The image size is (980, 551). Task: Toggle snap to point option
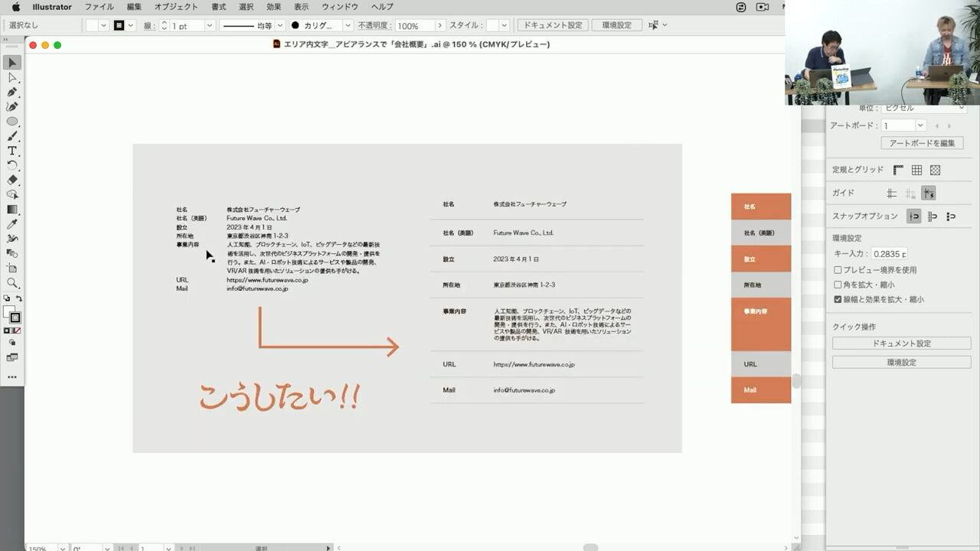coord(913,217)
